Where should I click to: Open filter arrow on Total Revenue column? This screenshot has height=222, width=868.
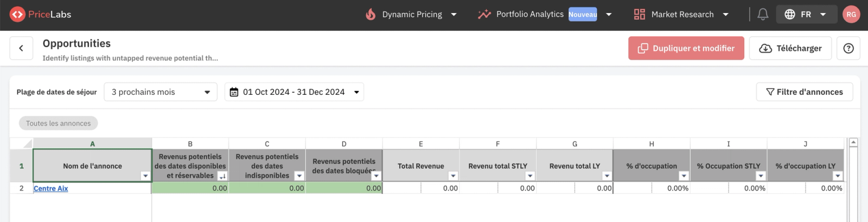453,176
